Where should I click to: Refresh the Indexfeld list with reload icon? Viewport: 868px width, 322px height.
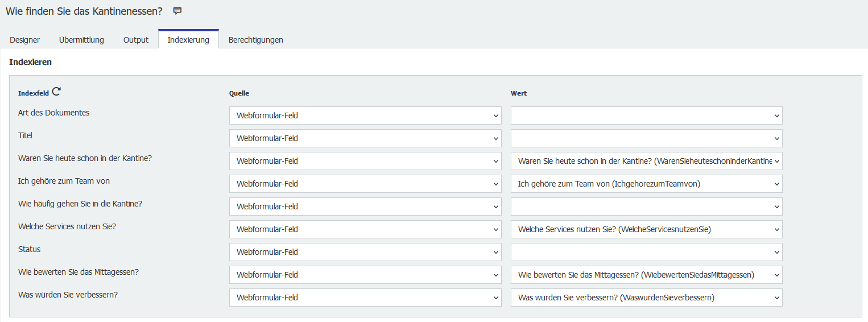pyautogui.click(x=56, y=91)
